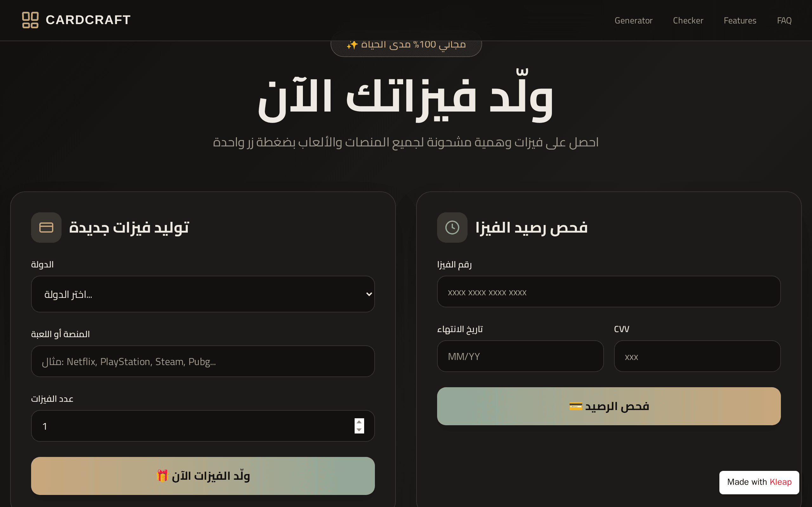
Task: Click the CARDCRAFT brand name text
Action: click(x=88, y=20)
